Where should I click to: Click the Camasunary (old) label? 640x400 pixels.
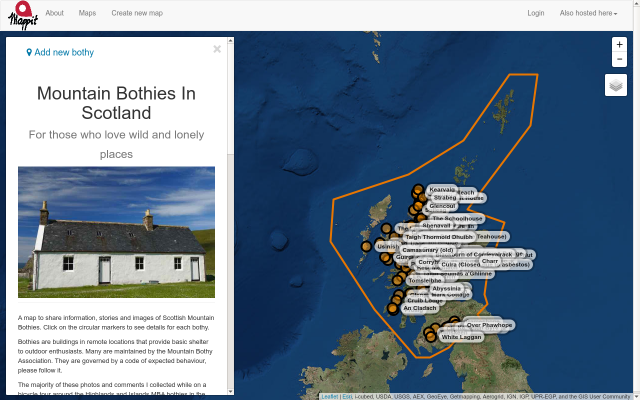(x=427, y=250)
